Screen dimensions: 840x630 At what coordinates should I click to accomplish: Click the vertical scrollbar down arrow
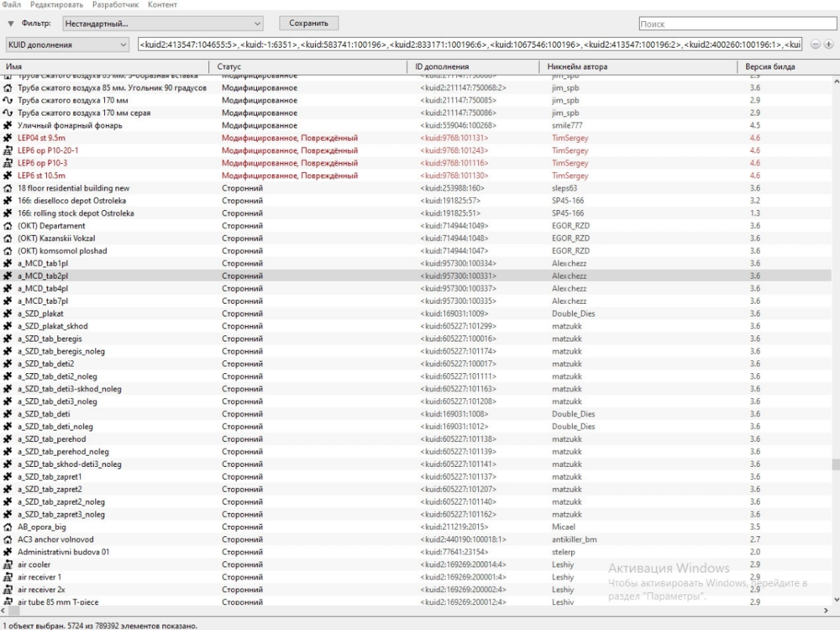click(x=836, y=600)
